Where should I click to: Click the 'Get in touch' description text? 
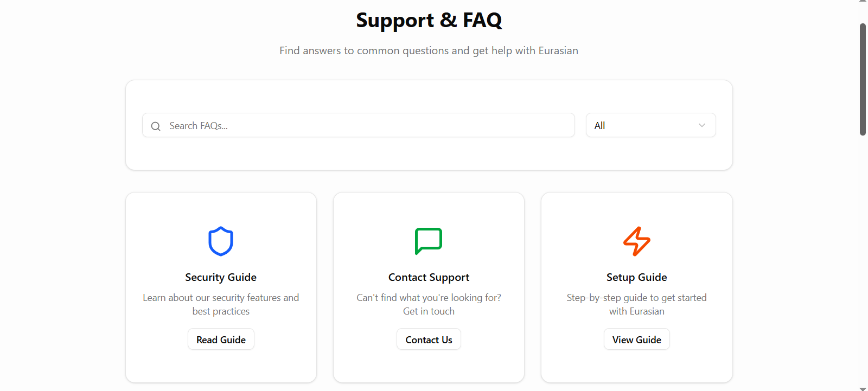429,311
